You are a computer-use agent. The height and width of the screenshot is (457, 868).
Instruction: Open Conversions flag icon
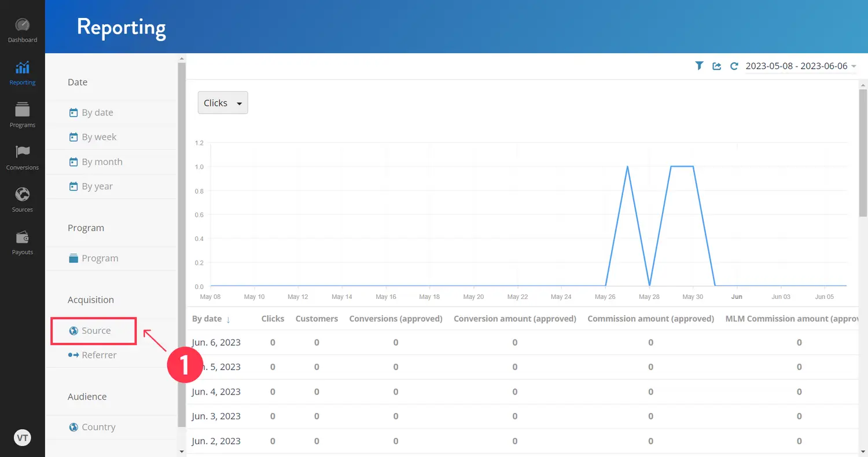coord(22,152)
